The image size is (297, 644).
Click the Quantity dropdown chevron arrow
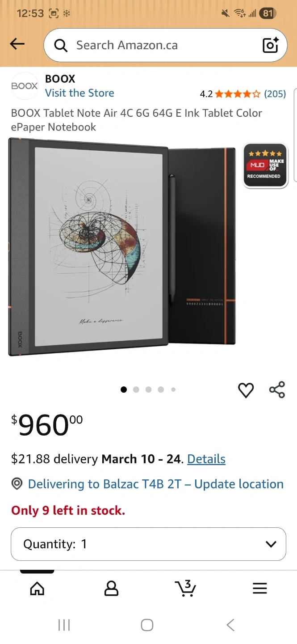point(271,544)
